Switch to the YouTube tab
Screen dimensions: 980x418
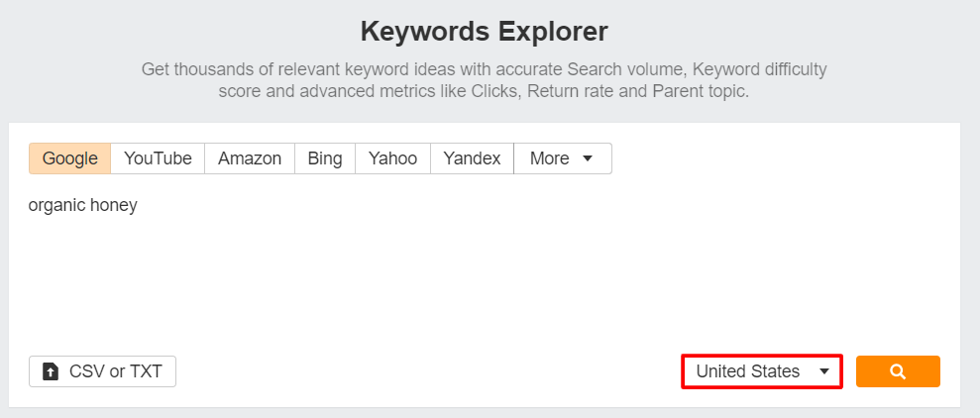158,158
